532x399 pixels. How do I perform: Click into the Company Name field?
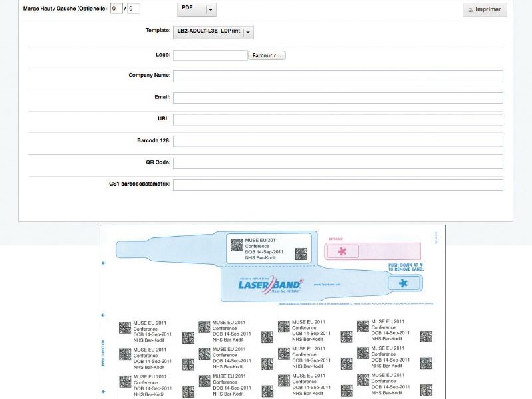pos(338,76)
